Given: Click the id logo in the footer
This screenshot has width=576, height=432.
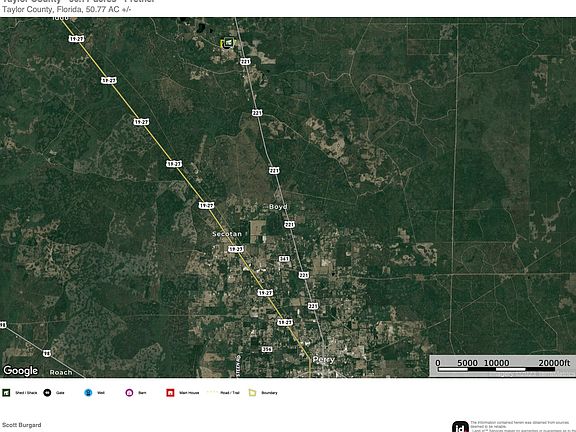Looking at the screenshot, I should [x=460, y=427].
